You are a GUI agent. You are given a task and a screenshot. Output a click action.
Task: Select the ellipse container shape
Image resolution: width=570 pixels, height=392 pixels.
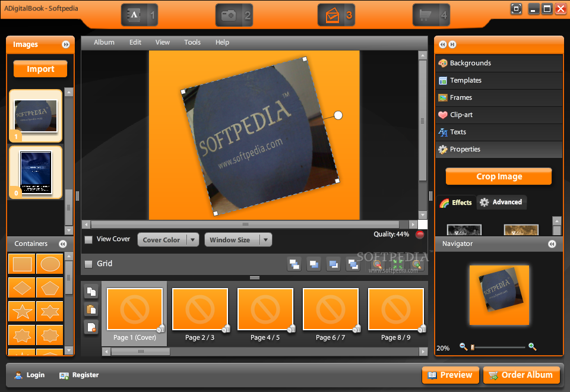tap(50, 264)
